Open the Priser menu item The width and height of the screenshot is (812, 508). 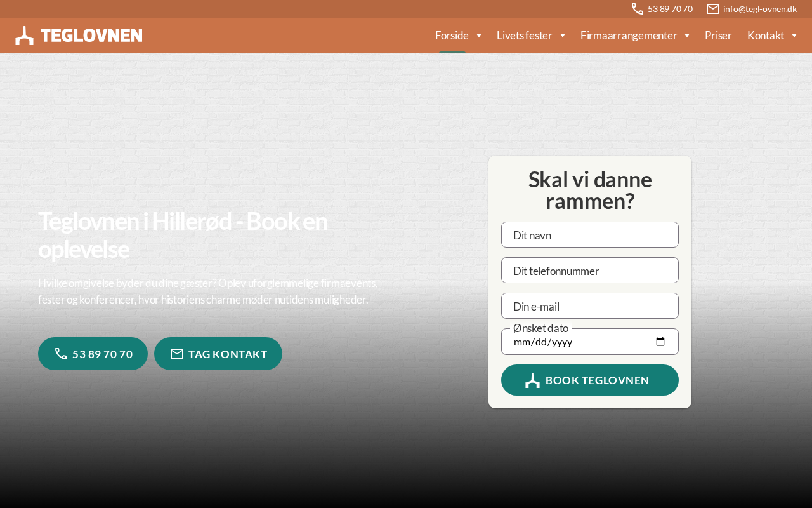pos(718,36)
